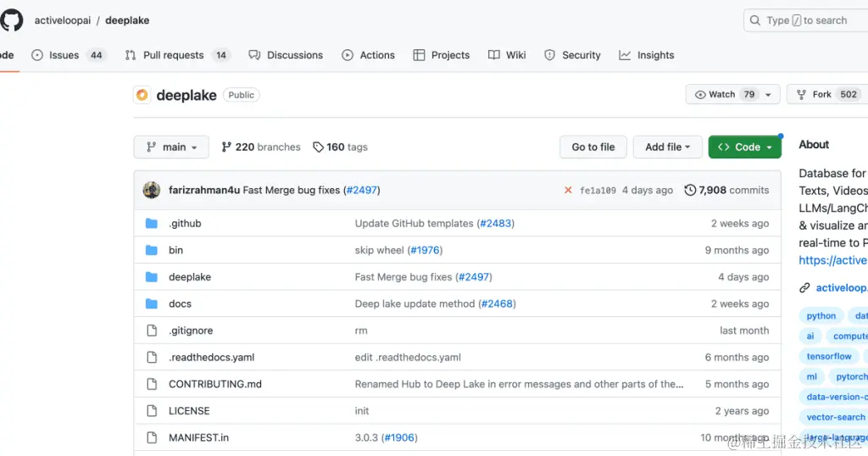Viewport: 868px width, 456px height.
Task: Click the Go to file button
Action: (593, 147)
